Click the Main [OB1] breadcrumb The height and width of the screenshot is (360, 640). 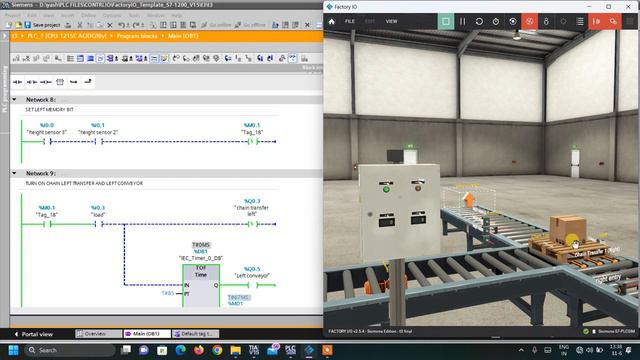(183, 36)
